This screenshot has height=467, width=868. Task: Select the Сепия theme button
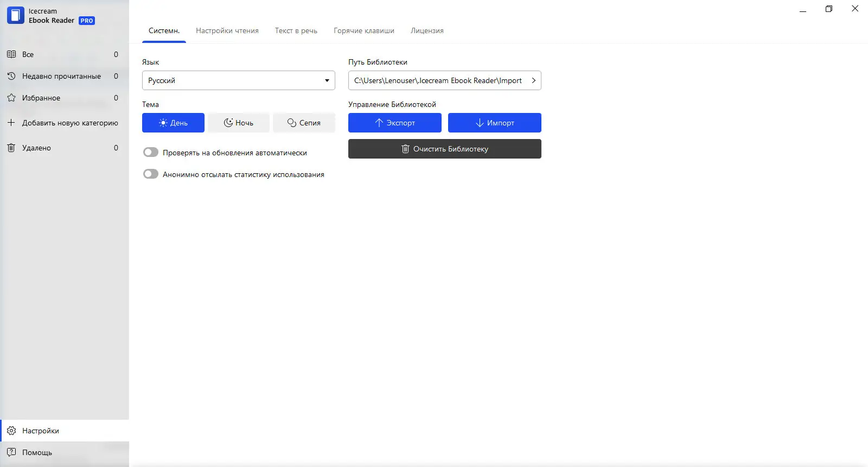tap(304, 123)
